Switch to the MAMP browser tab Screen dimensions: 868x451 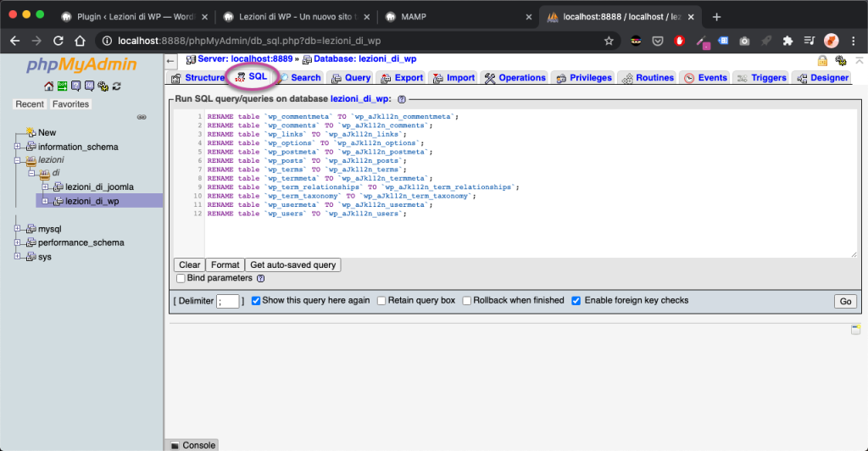[458, 17]
